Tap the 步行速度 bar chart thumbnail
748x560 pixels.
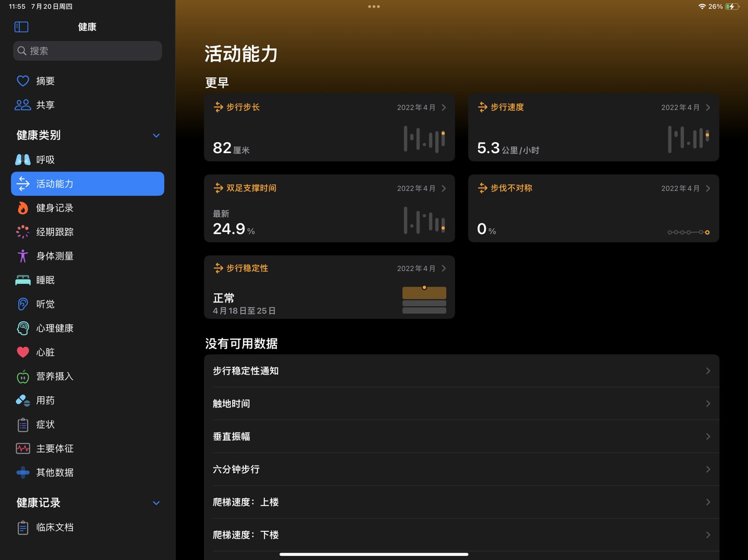click(688, 139)
